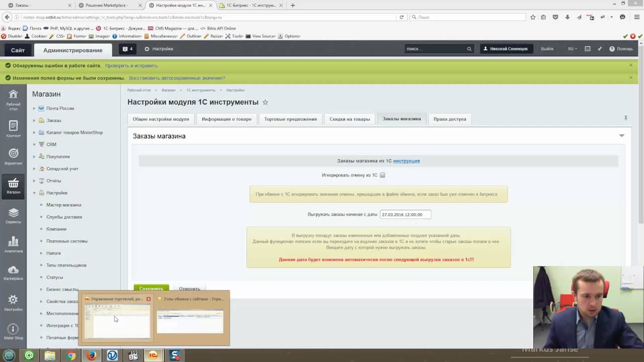Open the Mail.ru agent taskbar icon

click(x=29, y=355)
